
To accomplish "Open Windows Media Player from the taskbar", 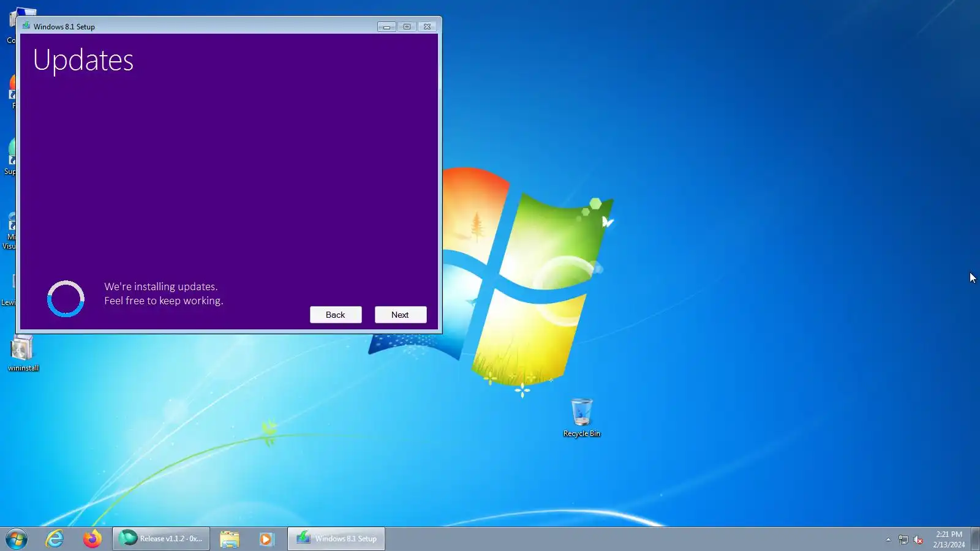I will point(266,539).
